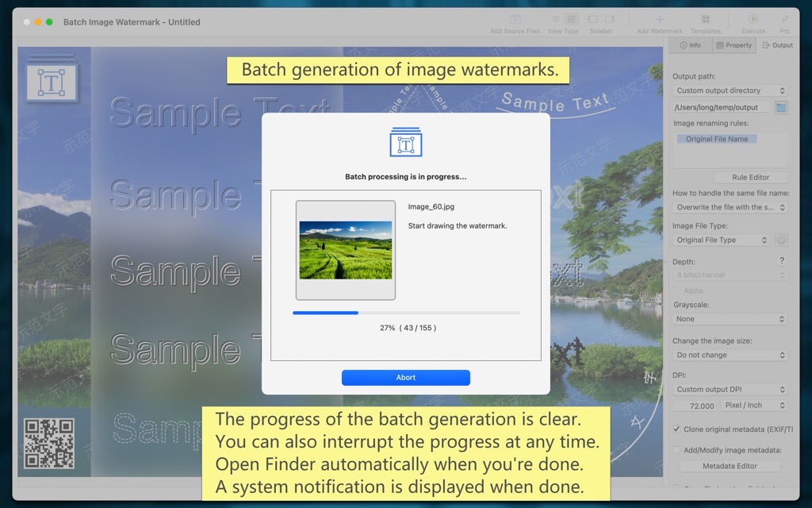Click the 27% ( 43 / 155 ) progress text
This screenshot has width=812, height=508.
408,328
